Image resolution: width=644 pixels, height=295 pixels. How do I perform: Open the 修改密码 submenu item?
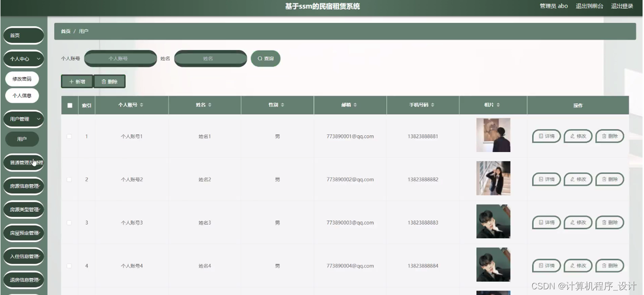pos(22,79)
